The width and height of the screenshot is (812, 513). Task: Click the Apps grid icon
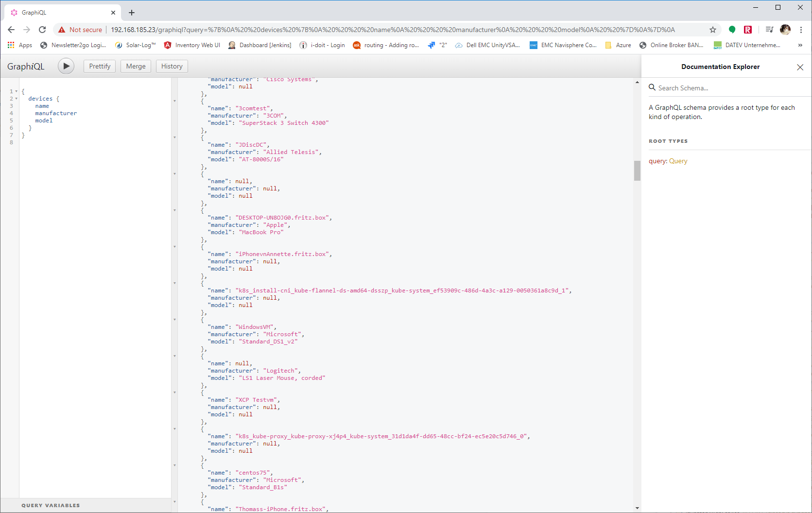[x=11, y=45]
